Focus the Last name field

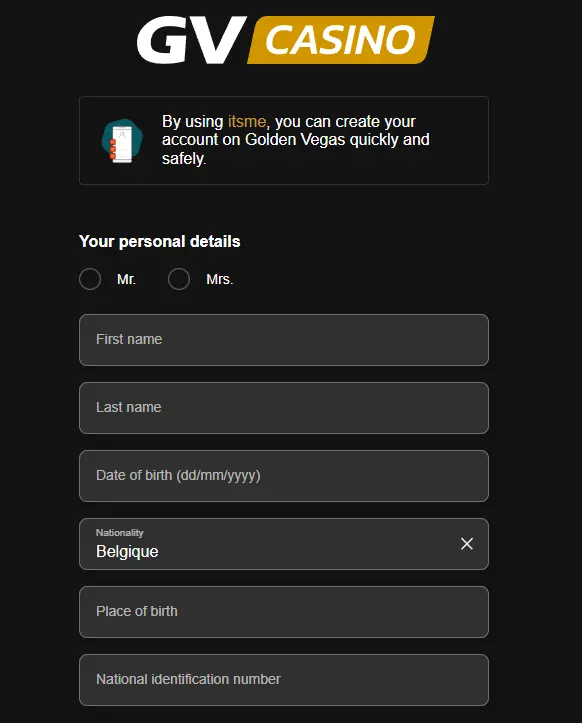pyautogui.click(x=284, y=408)
